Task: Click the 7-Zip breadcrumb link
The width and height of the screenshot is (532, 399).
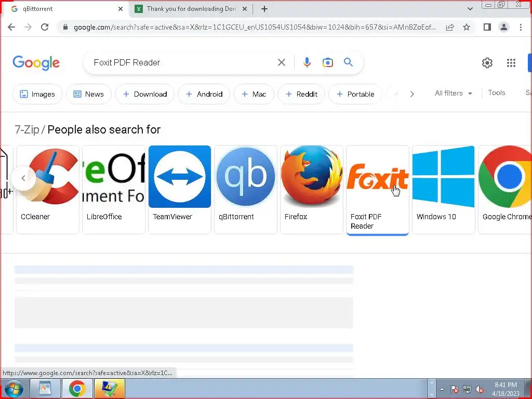Action: 27,129
